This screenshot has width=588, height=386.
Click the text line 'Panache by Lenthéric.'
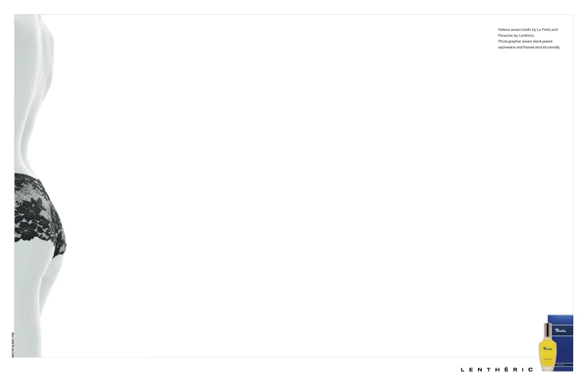516,36
